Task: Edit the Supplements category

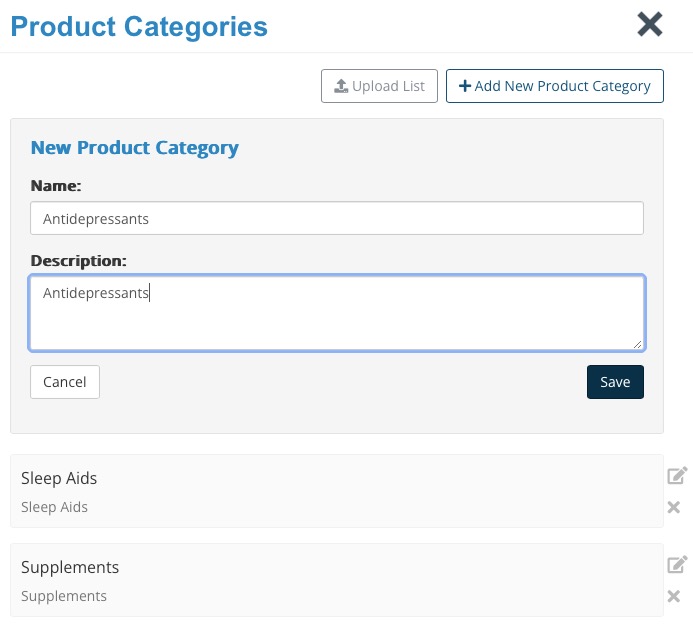Action: 677,564
